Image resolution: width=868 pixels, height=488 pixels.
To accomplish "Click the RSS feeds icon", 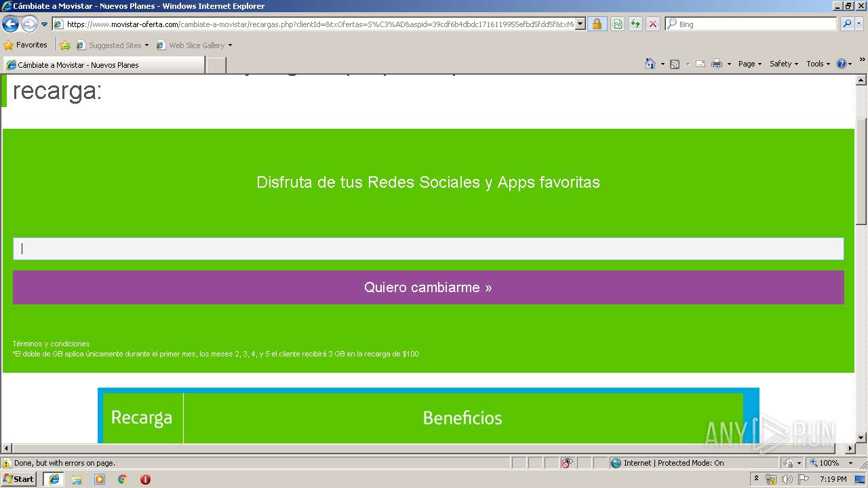I will point(675,64).
